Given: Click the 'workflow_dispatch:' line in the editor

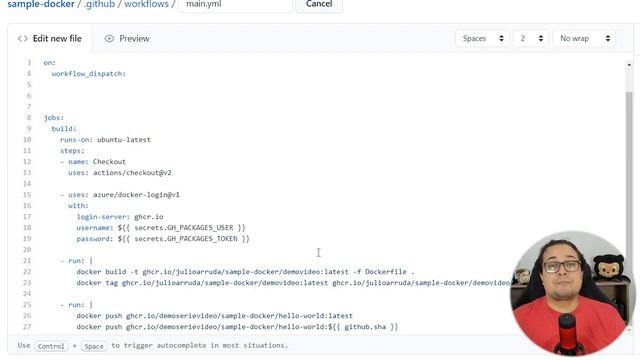Looking at the screenshot, I should [x=89, y=73].
